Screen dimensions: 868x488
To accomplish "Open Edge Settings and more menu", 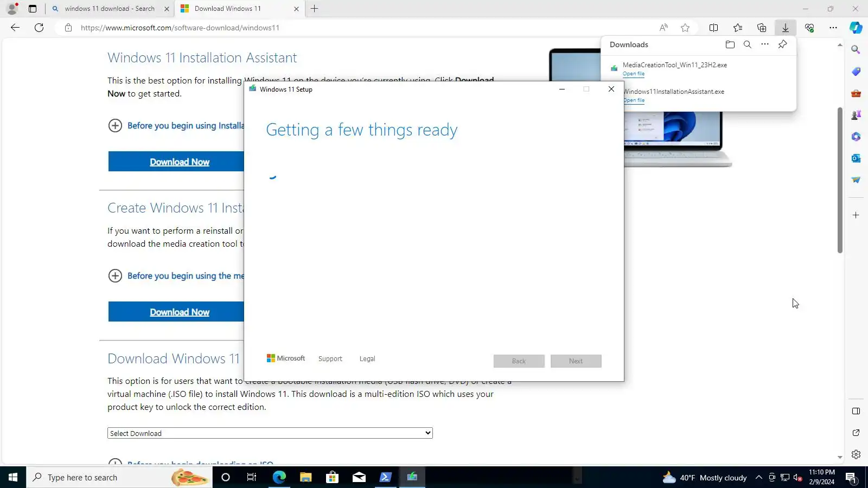I will click(x=833, y=28).
